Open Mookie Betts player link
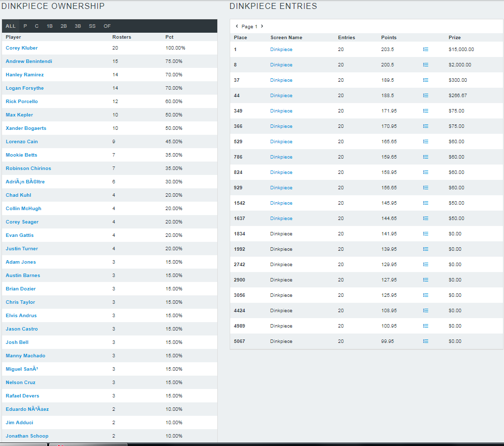504x446 pixels. (x=21, y=155)
